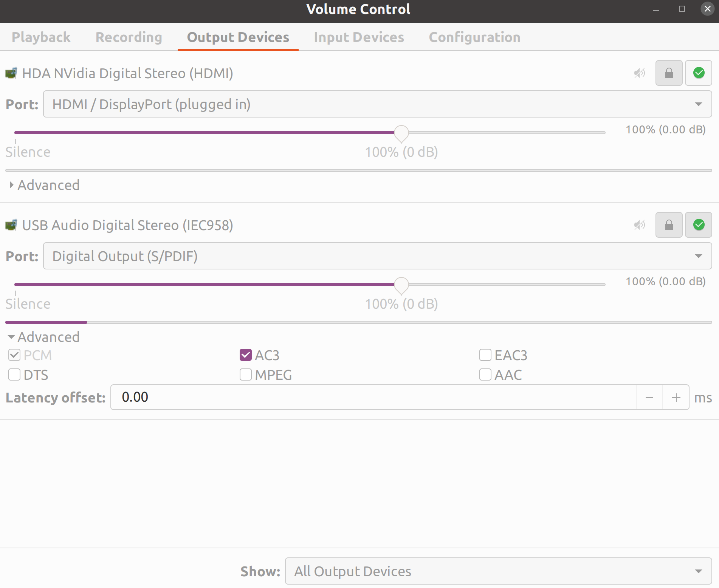Screen dimensions: 719x588
Task: Expand Advanced section under HDA NVidia
Action: click(44, 185)
